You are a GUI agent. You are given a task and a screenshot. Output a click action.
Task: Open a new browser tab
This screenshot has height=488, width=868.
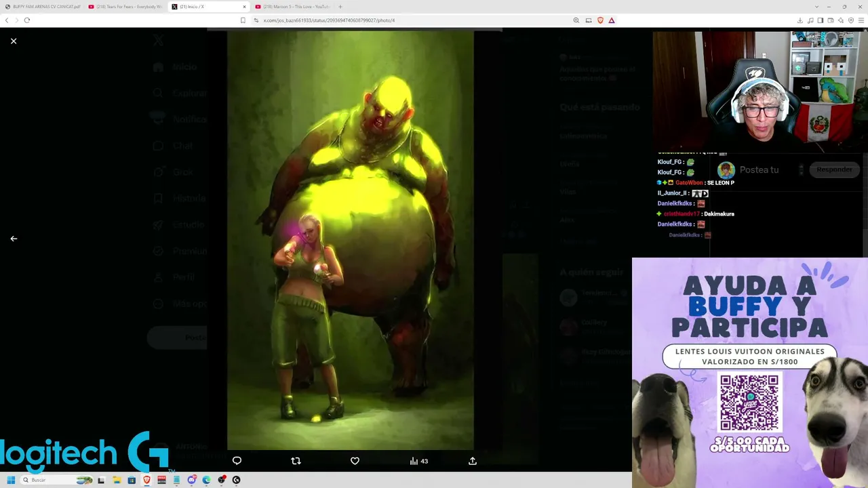tap(340, 7)
